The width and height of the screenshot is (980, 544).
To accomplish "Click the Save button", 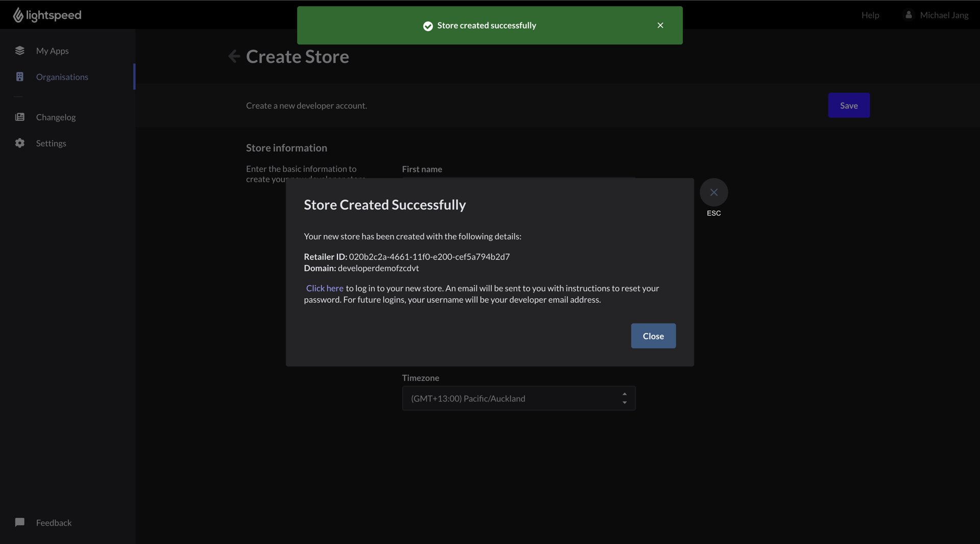I will (849, 105).
